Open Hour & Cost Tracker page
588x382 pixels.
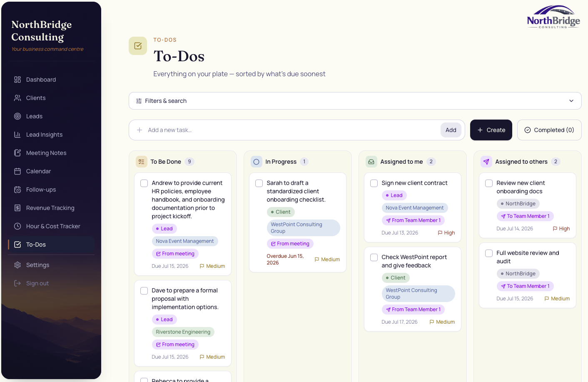(51, 226)
